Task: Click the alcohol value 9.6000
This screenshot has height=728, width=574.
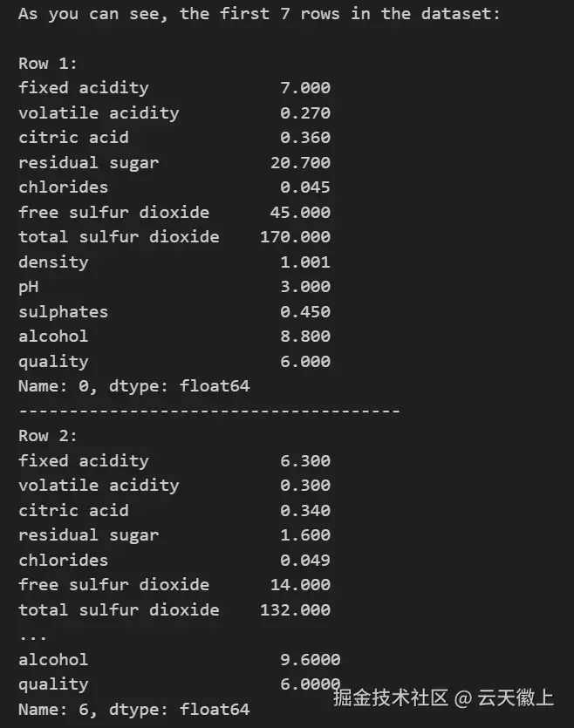Action: coord(310,660)
